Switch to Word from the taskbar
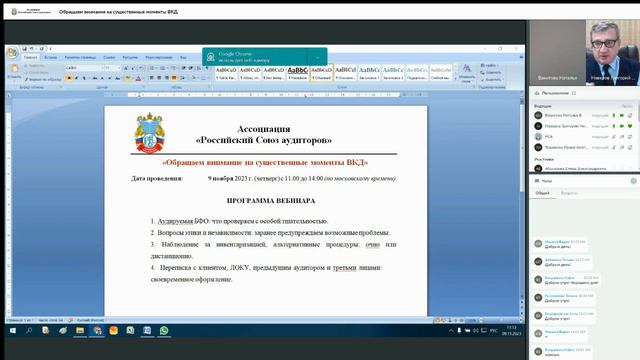Viewport: 640px width, 360px height. (x=147, y=331)
